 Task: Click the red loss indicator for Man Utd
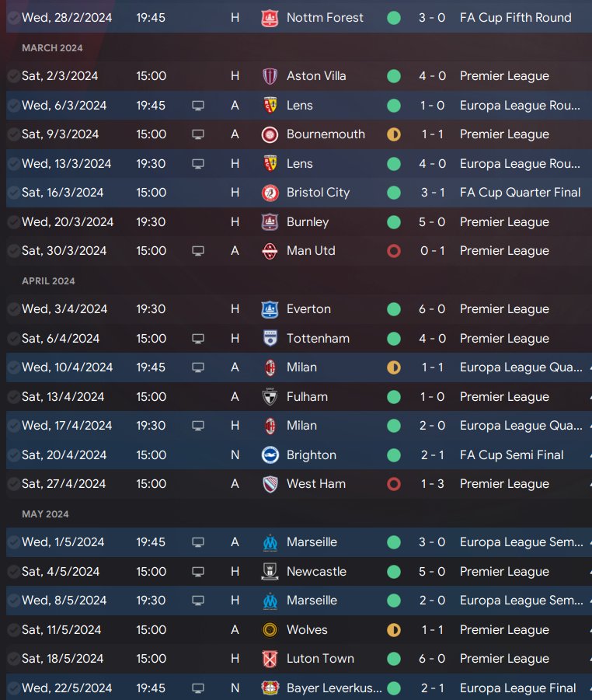point(394,251)
